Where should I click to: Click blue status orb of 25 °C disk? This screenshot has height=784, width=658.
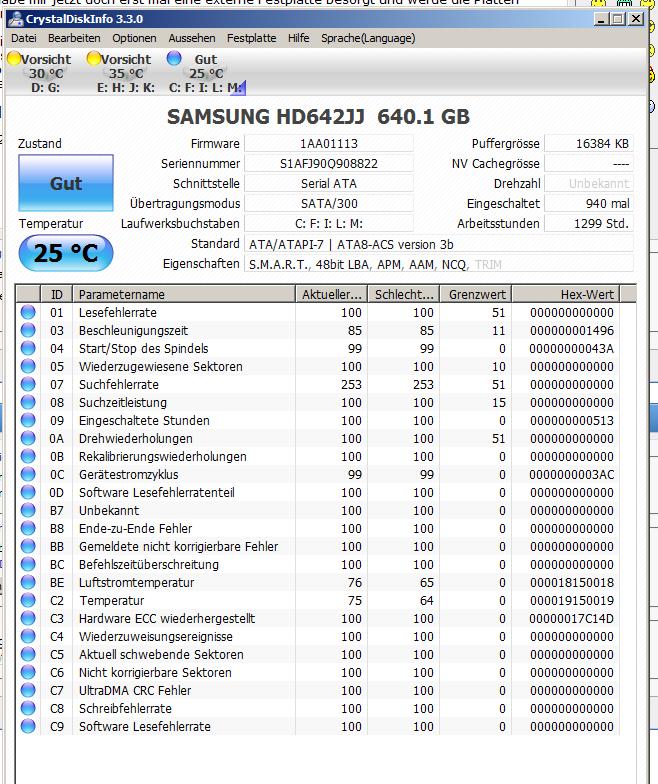[x=174, y=58]
